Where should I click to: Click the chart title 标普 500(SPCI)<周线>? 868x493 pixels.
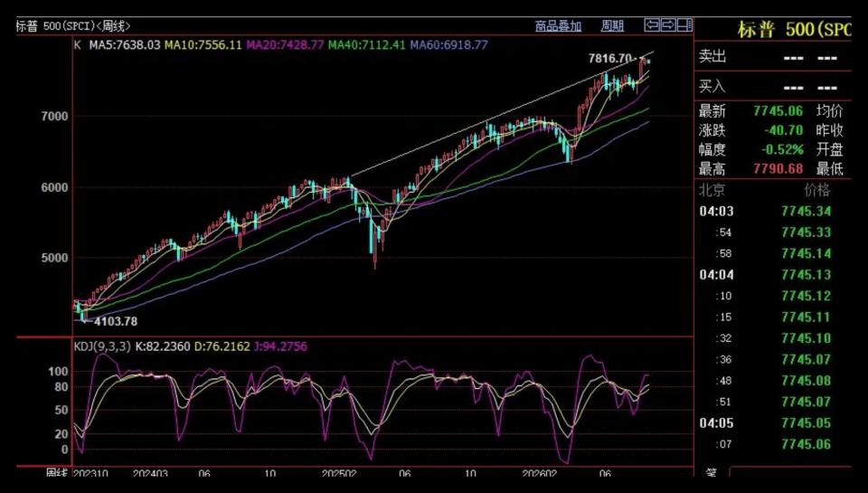click(73, 25)
